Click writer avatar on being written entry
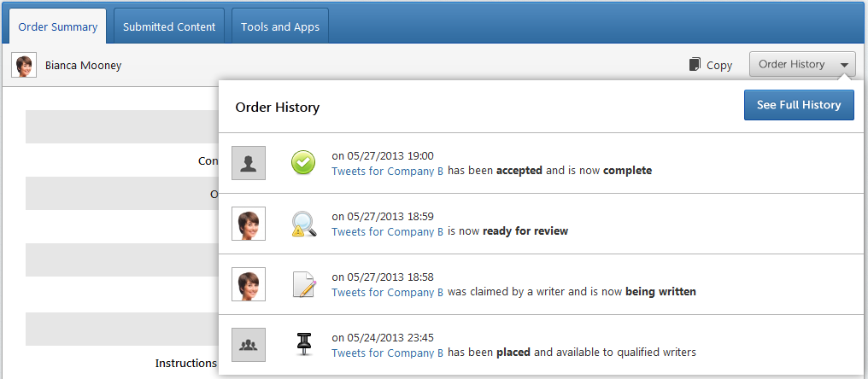The width and height of the screenshot is (868, 379). pos(249,284)
